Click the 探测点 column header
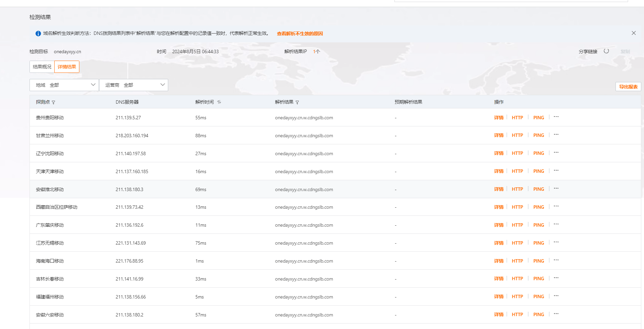Image resolution: width=644 pixels, height=329 pixels. pyautogui.click(x=43, y=102)
